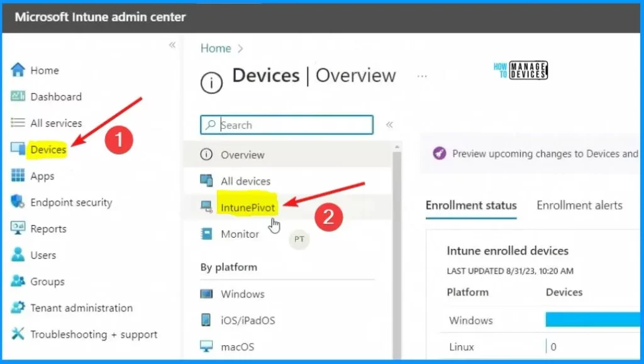This screenshot has height=364, width=644.
Task: Click the Home breadcrumb link
Action: (216, 48)
